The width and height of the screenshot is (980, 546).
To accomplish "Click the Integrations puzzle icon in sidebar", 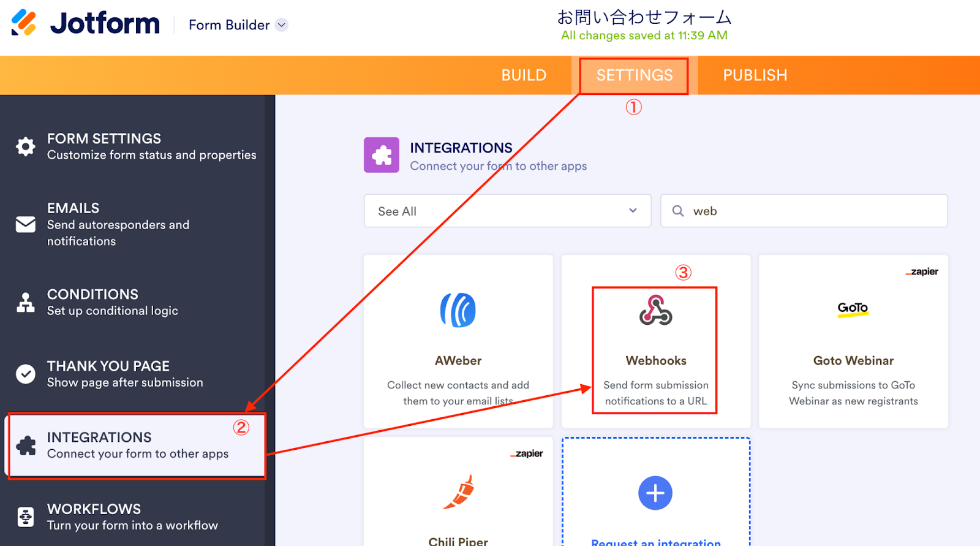I will (x=26, y=446).
